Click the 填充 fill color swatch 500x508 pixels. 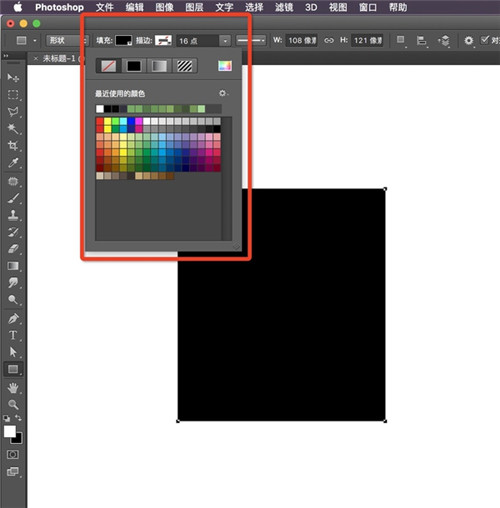(124, 41)
